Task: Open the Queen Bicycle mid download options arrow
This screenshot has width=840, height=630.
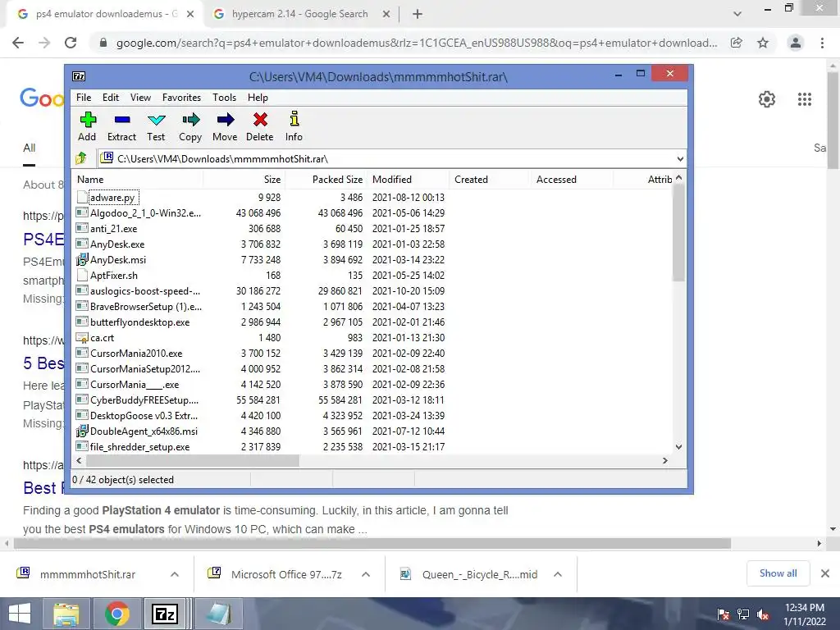Action: [558, 574]
